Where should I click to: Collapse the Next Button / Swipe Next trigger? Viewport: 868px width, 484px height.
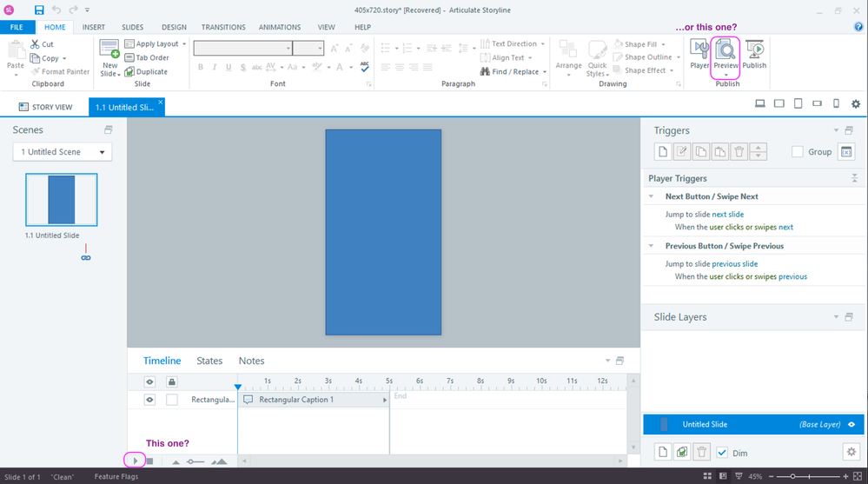[652, 196]
